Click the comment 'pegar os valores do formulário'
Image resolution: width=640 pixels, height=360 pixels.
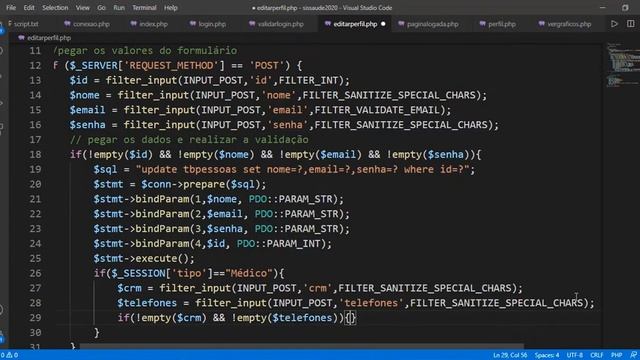pos(145,51)
